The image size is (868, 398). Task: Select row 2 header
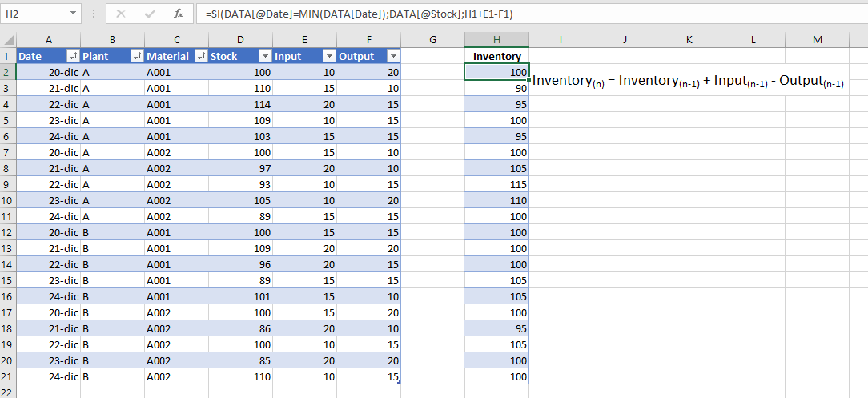click(x=8, y=73)
